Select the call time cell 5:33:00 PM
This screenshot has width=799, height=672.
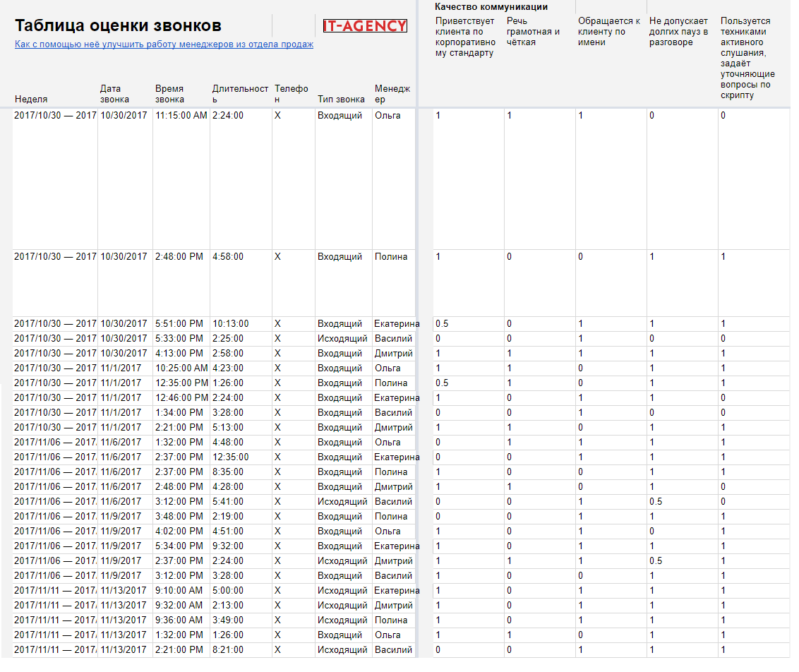[x=179, y=339]
